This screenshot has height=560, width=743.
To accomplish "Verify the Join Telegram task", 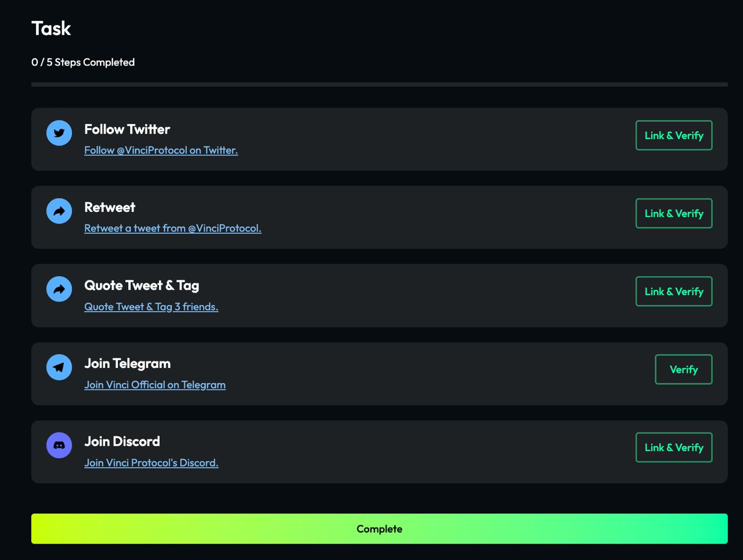I will 684,370.
